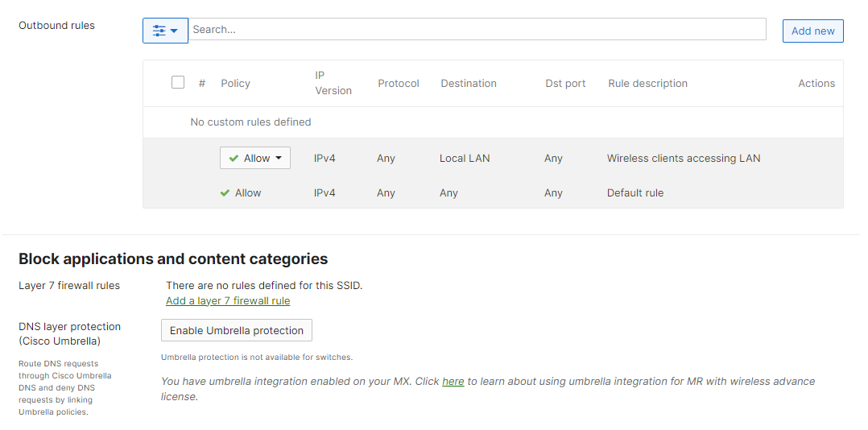Click the Rule description column header
This screenshot has height=430, width=868.
[x=647, y=84]
